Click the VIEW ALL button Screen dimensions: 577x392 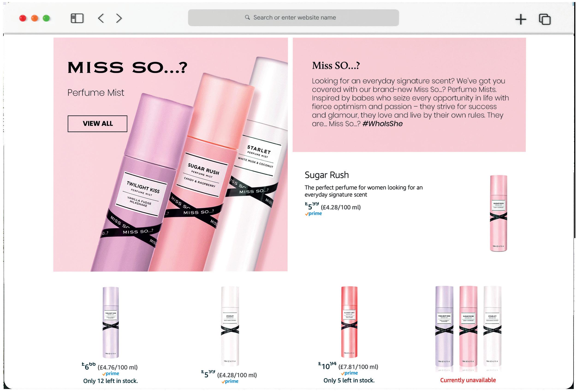(97, 124)
